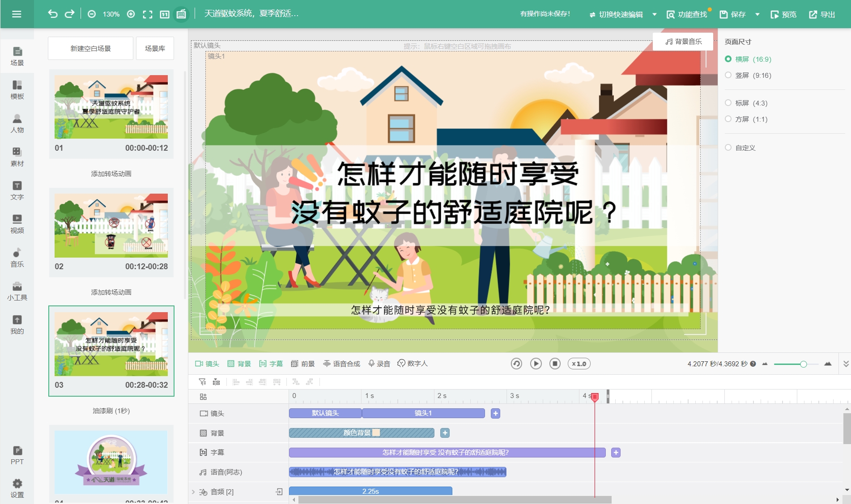Open the save options dropdown arrow
851x504 pixels.
(757, 14)
